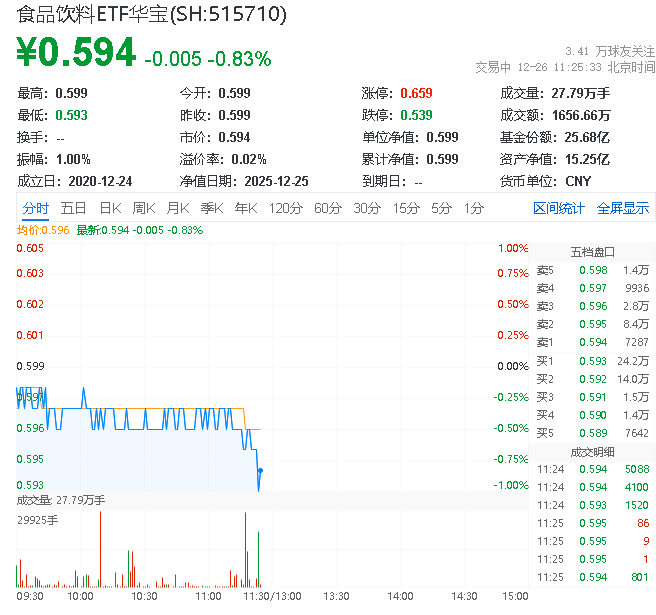Switch to the 60分 chart
656x615 pixels.
click(327, 208)
